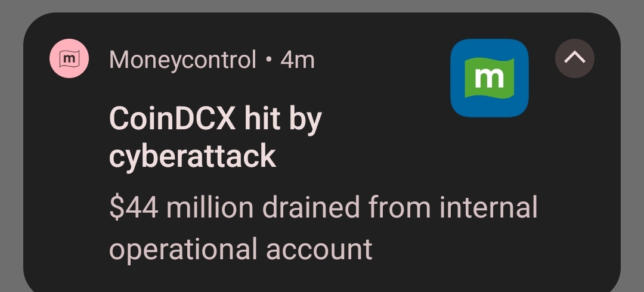This screenshot has height=292, width=644.
Task: Tap the word cyberattack in the headline
Action: pos(192,156)
